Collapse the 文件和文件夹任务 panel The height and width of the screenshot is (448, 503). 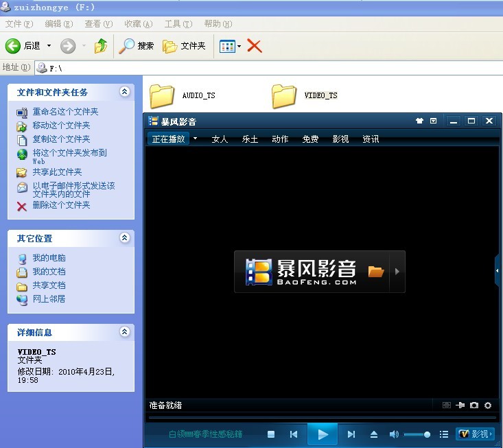[x=124, y=92]
